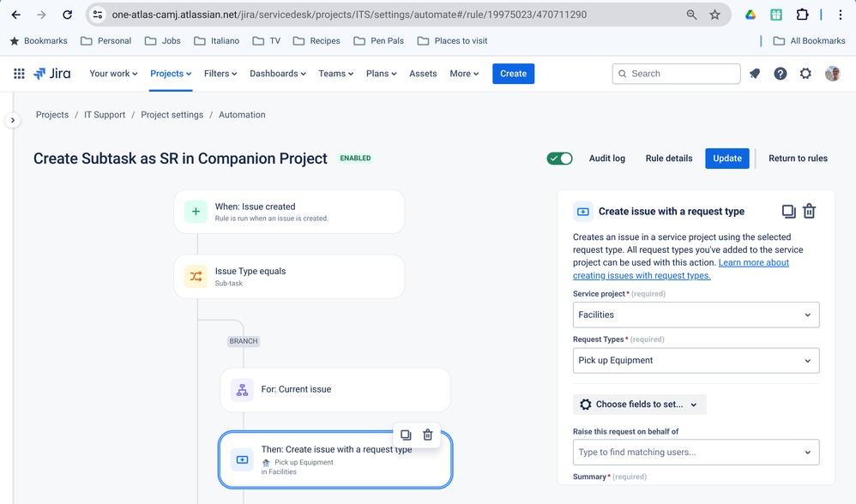The image size is (856, 504).
Task: Open All Bookmarks folder
Action: point(810,41)
